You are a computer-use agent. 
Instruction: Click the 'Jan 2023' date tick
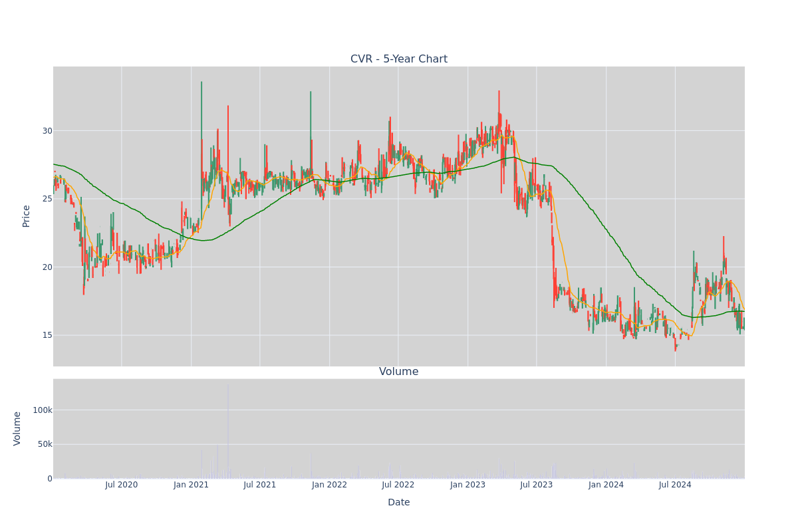(x=468, y=485)
